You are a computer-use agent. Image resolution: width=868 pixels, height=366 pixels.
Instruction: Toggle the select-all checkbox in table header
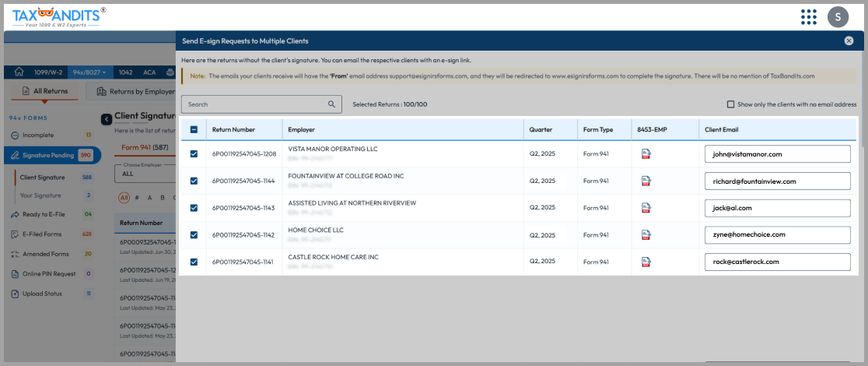194,130
